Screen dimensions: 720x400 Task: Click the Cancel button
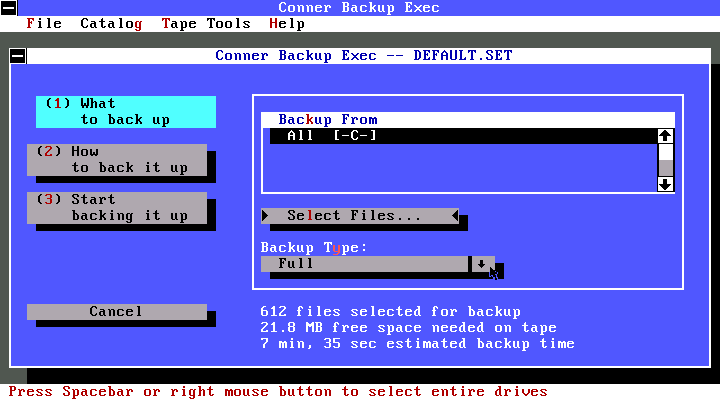(117, 311)
